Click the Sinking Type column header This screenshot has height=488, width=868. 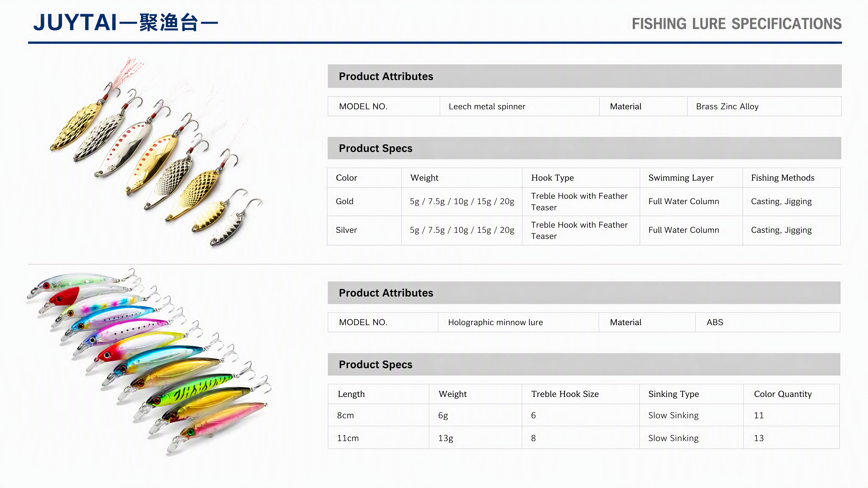coord(691,394)
